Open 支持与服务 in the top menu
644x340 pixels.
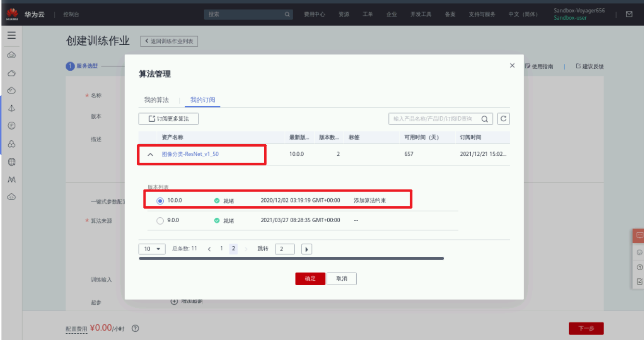[x=482, y=14]
